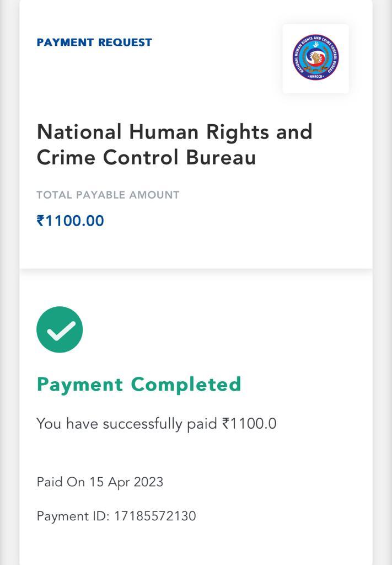Viewport: 392px width, 565px height.
Task: Tap the word Completed in green heading
Action: point(186,384)
